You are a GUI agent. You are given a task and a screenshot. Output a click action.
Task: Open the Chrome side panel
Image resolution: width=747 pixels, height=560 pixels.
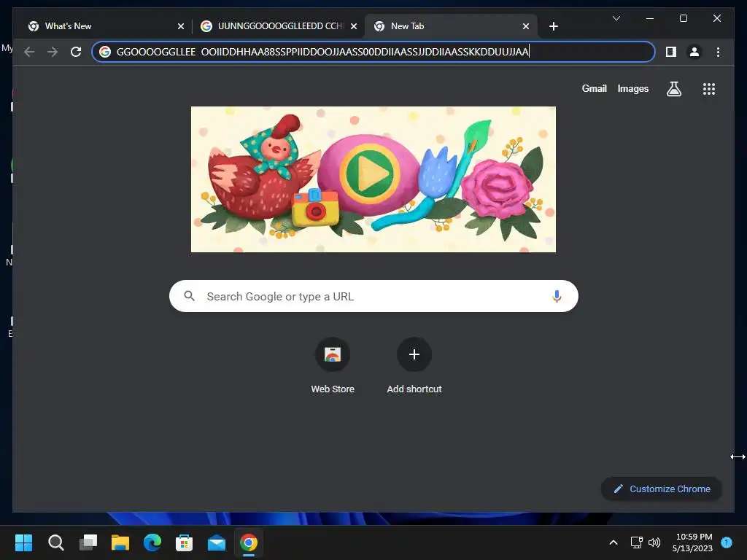671,52
